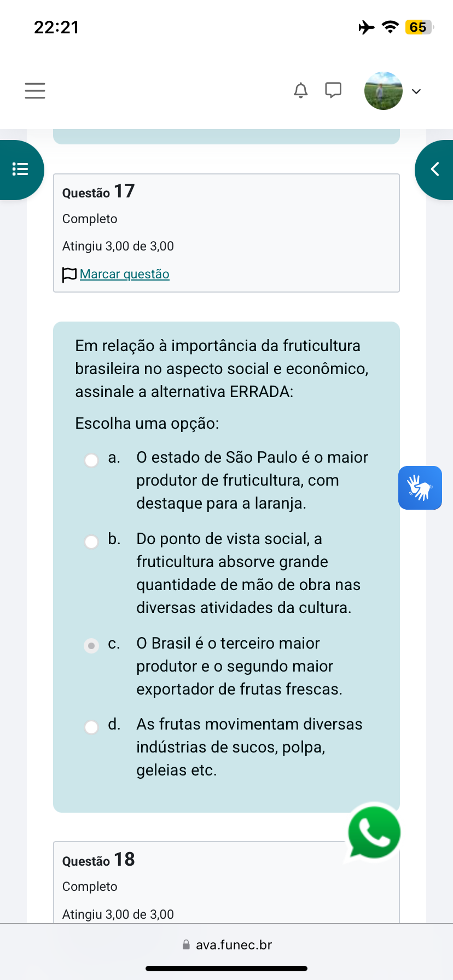Open the quiz navigation list drawer
The width and height of the screenshot is (453, 980).
21,169
